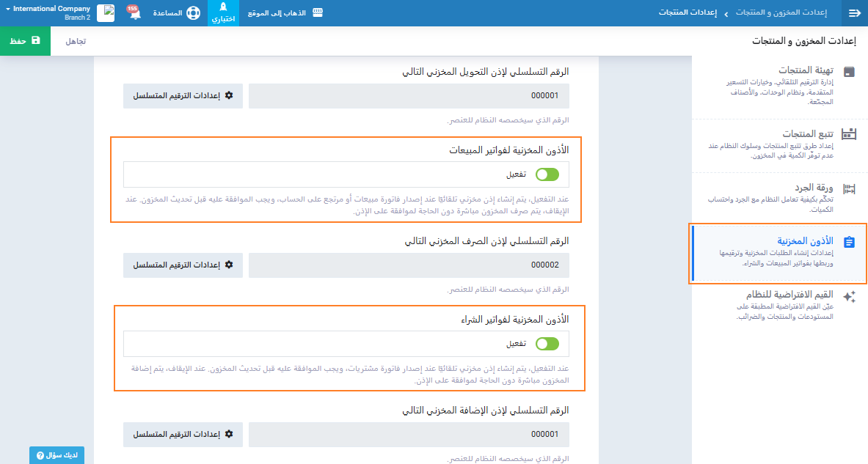Expand the International Company branch dropdown

point(48,12)
